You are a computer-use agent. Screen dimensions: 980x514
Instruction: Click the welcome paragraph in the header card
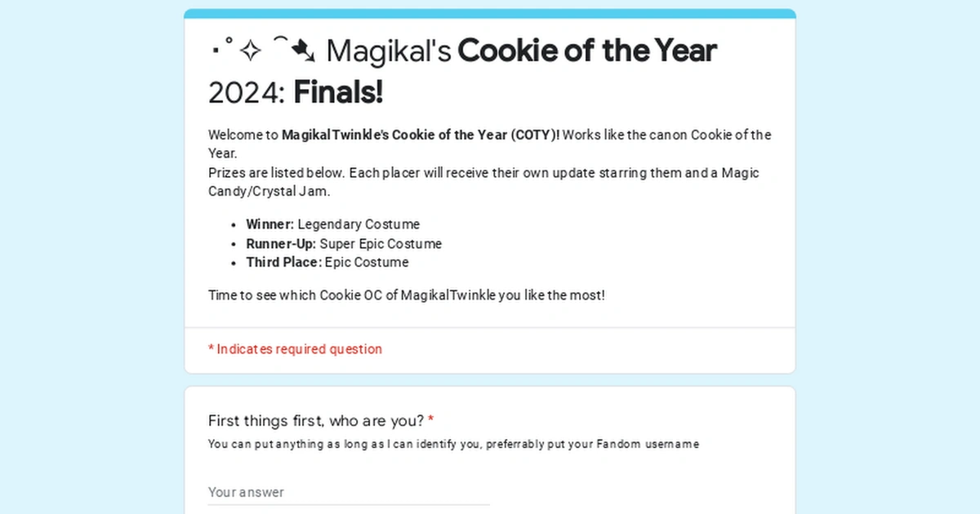coord(488,144)
